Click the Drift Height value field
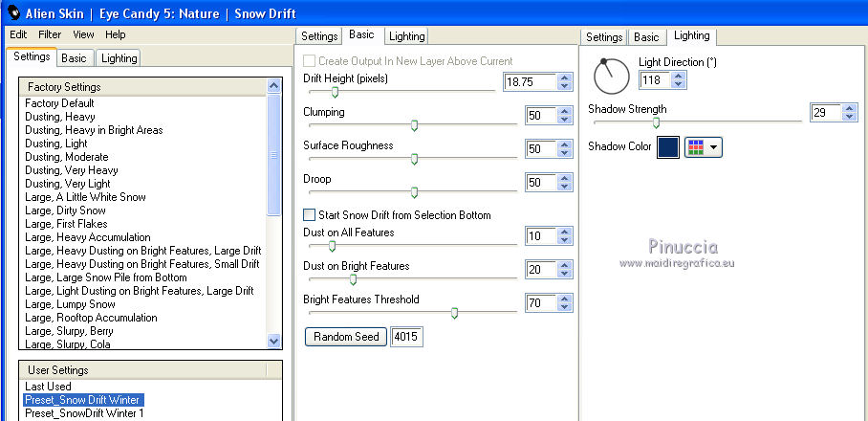This screenshot has height=421, width=868. (530, 82)
